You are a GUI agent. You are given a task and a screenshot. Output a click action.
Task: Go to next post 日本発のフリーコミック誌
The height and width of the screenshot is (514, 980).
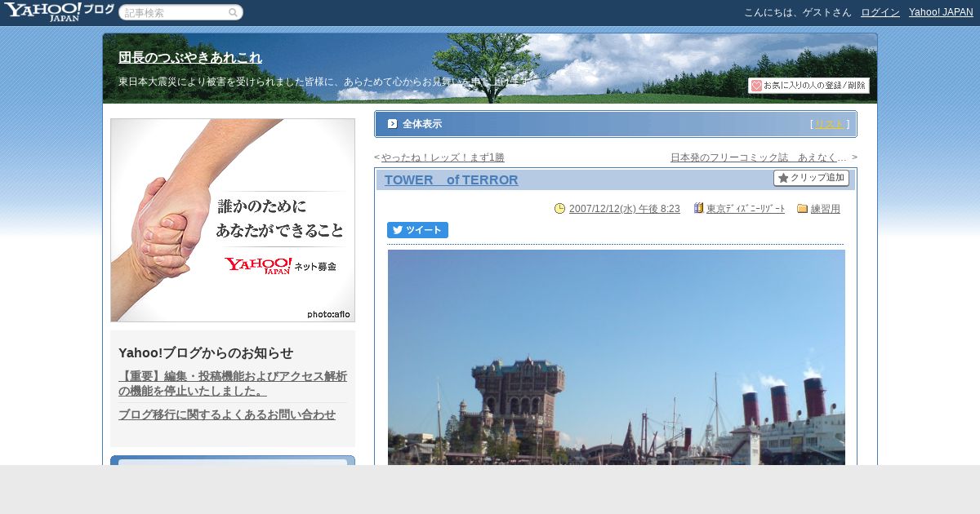pos(759,157)
